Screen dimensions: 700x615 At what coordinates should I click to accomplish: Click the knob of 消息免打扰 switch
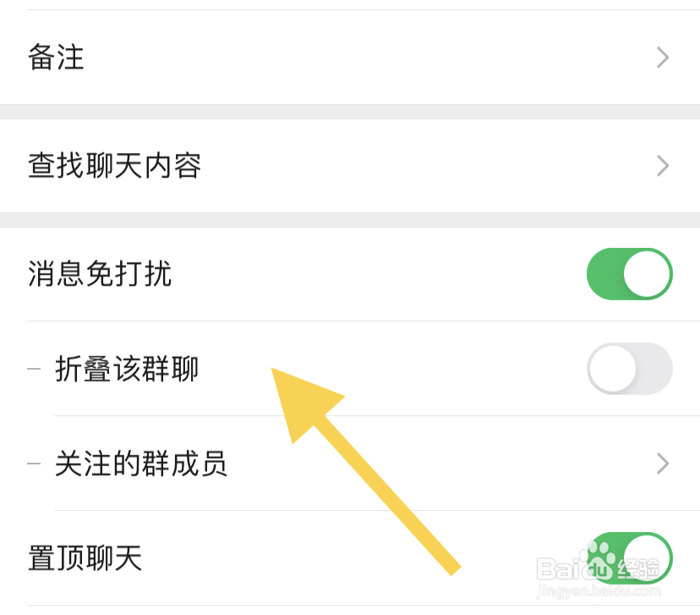tap(648, 274)
